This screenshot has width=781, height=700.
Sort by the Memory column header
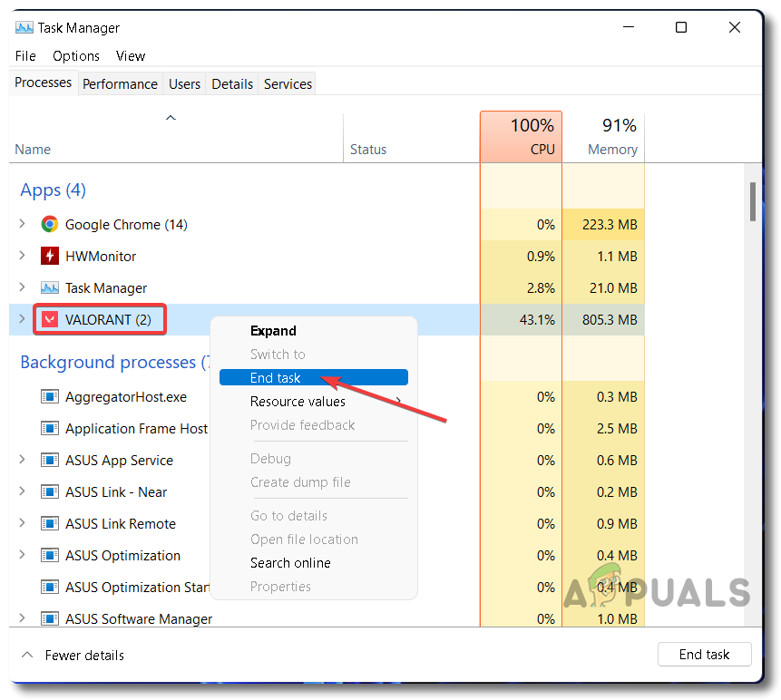tap(603, 138)
